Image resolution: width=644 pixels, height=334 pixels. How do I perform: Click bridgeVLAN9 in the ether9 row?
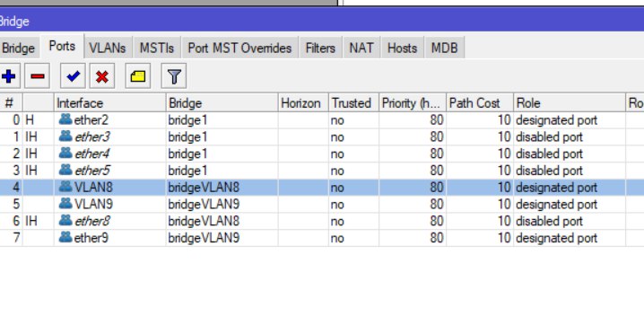(x=204, y=238)
